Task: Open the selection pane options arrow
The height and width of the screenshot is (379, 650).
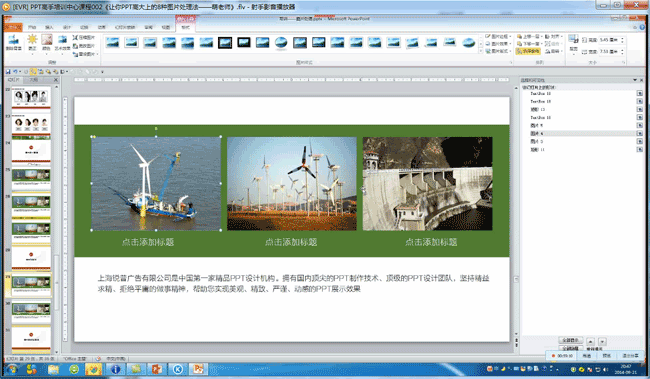Action: pyautogui.click(x=635, y=80)
